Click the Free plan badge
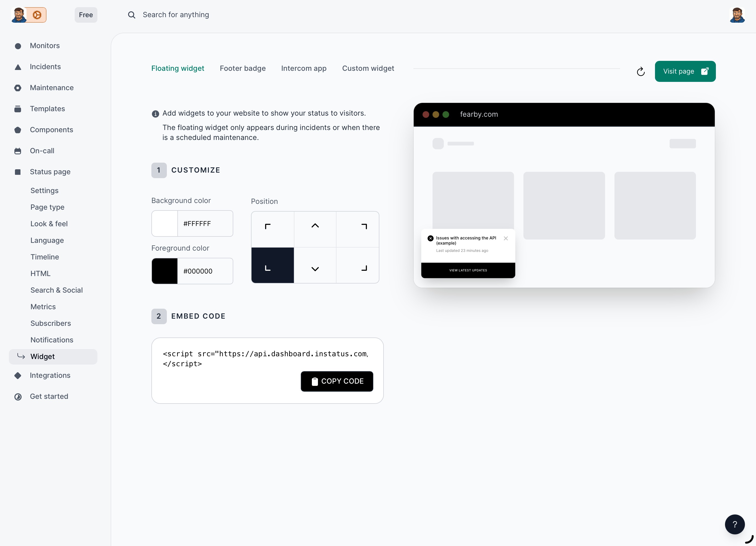 [x=86, y=15]
